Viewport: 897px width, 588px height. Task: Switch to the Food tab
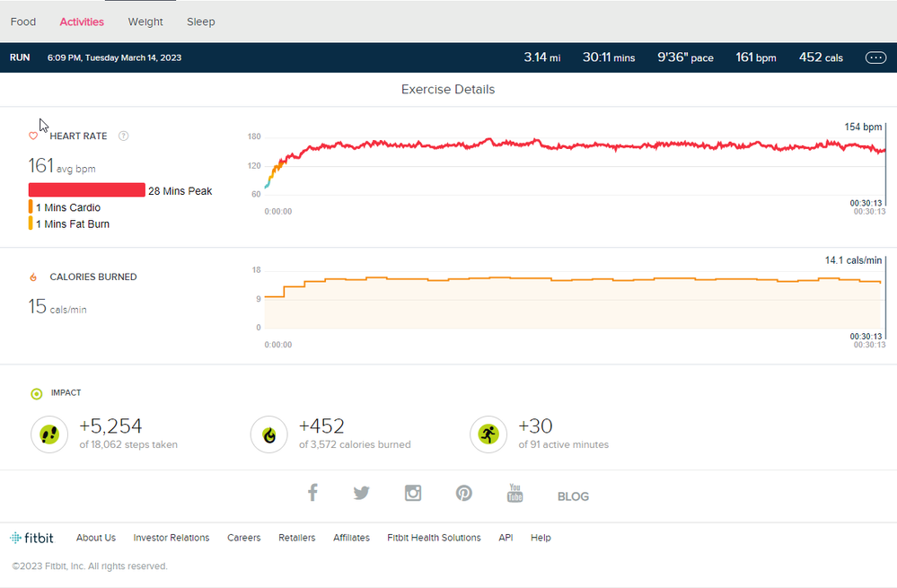point(23,22)
